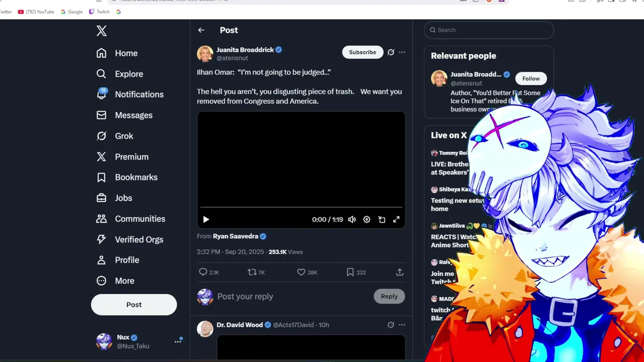Mute the video volume
This screenshot has width=644, height=362.
[352, 219]
